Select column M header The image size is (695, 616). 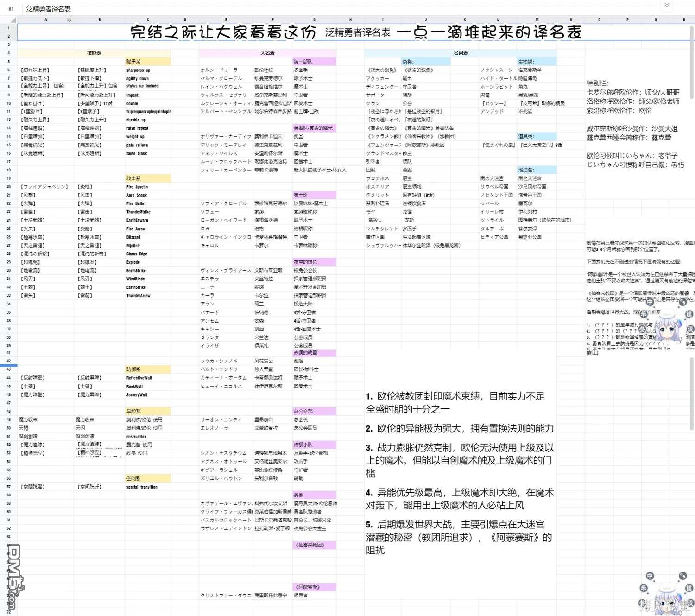537,19
